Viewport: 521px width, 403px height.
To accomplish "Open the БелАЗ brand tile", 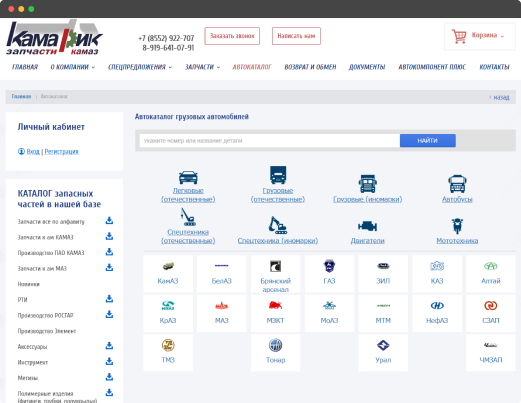I will coord(222,274).
